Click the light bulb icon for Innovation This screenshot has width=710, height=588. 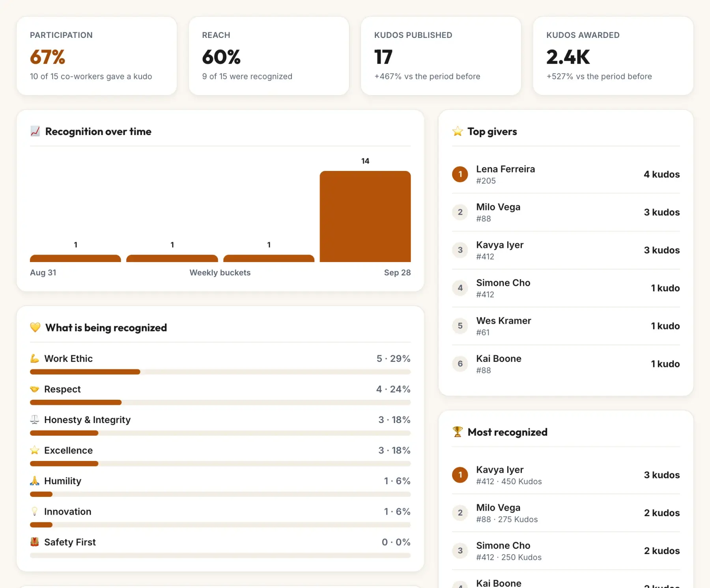pyautogui.click(x=35, y=511)
